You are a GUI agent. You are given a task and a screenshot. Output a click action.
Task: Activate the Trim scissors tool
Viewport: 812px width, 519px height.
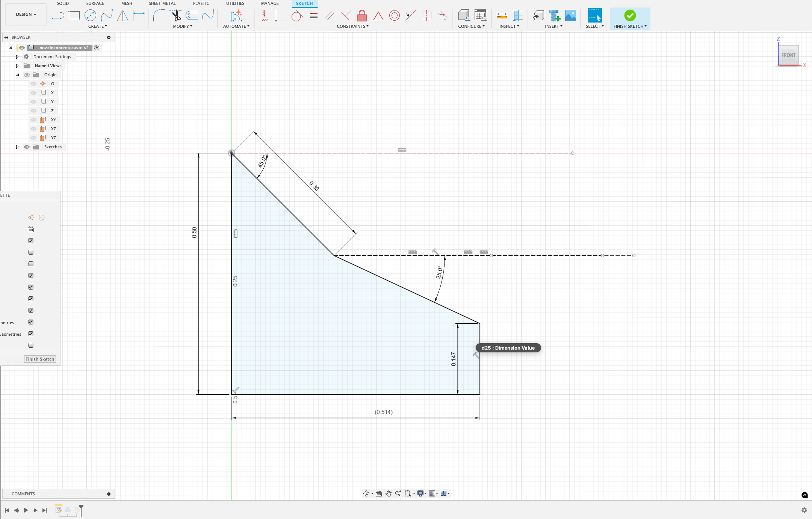pos(176,15)
